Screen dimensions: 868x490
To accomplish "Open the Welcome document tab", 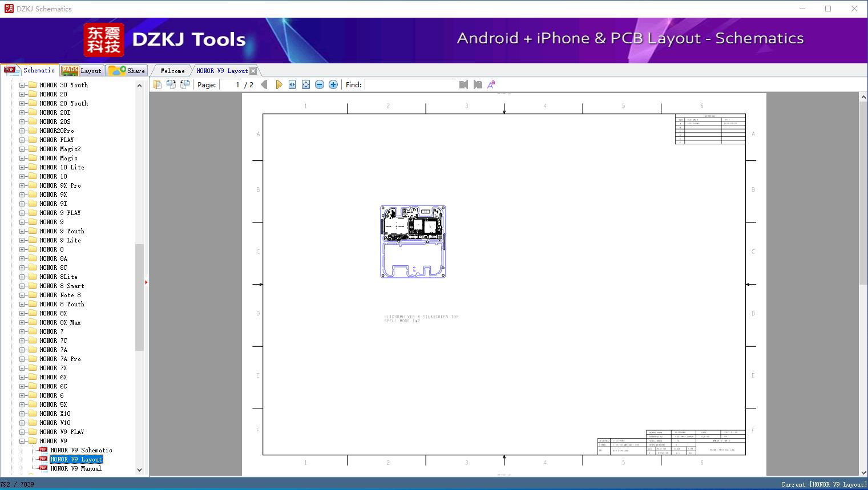I will pos(172,71).
